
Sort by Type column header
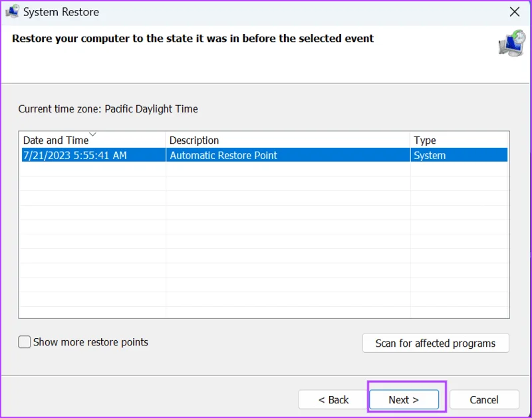pyautogui.click(x=459, y=140)
